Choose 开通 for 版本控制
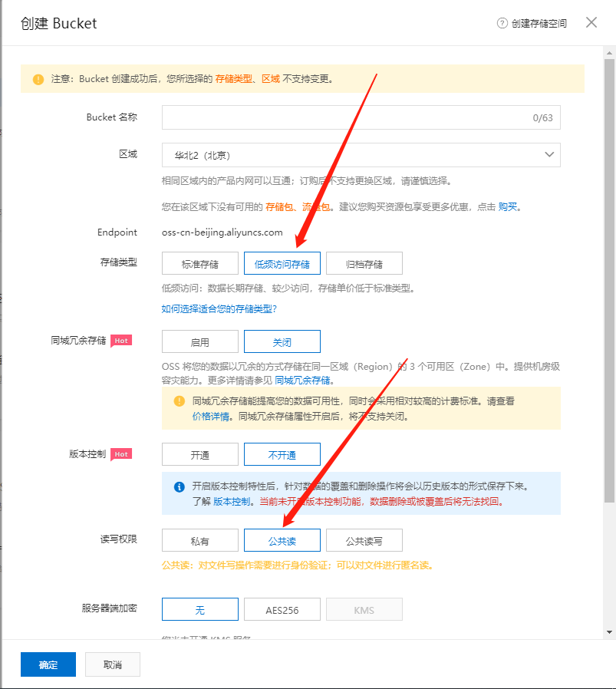 coord(200,454)
